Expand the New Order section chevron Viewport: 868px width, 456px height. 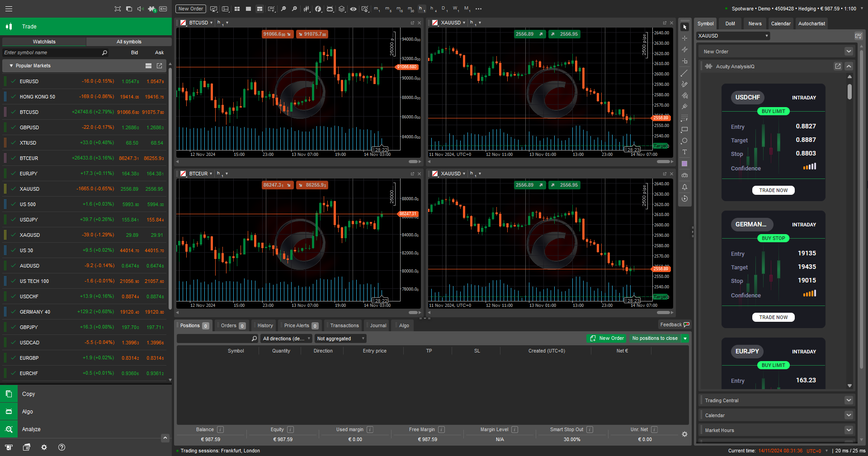(x=849, y=52)
